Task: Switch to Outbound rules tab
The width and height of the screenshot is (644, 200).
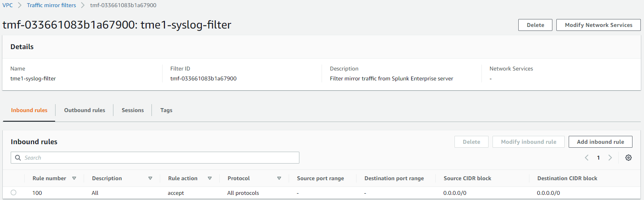Action: tap(84, 110)
